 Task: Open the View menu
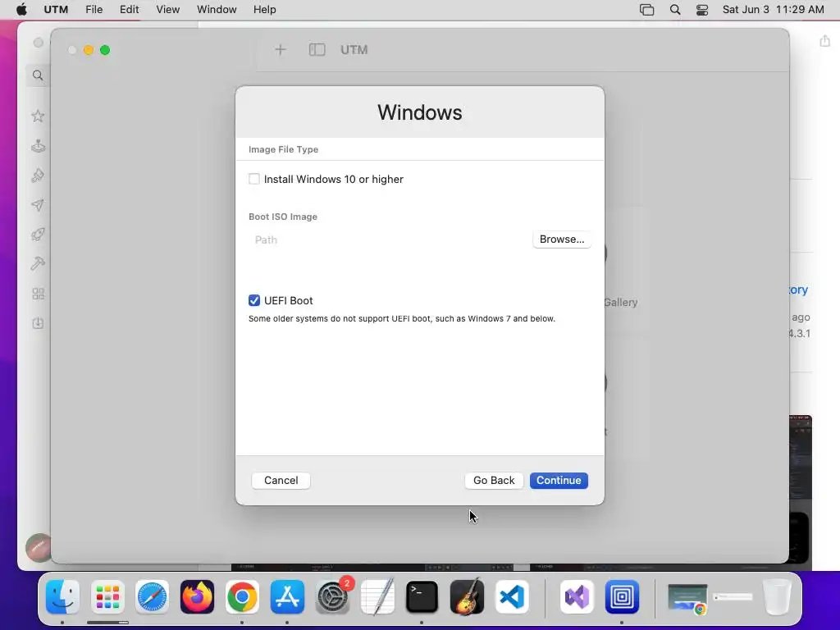tap(167, 10)
